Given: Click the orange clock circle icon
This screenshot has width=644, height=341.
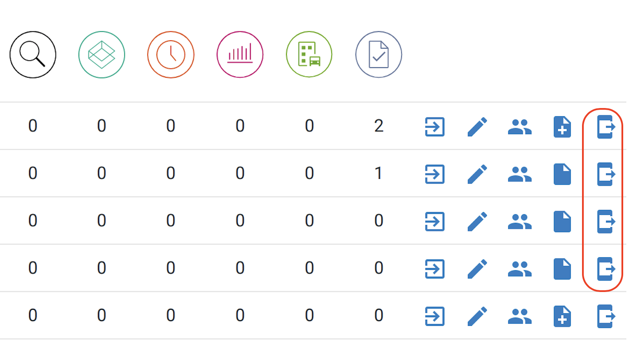Looking at the screenshot, I should pyautogui.click(x=171, y=55).
